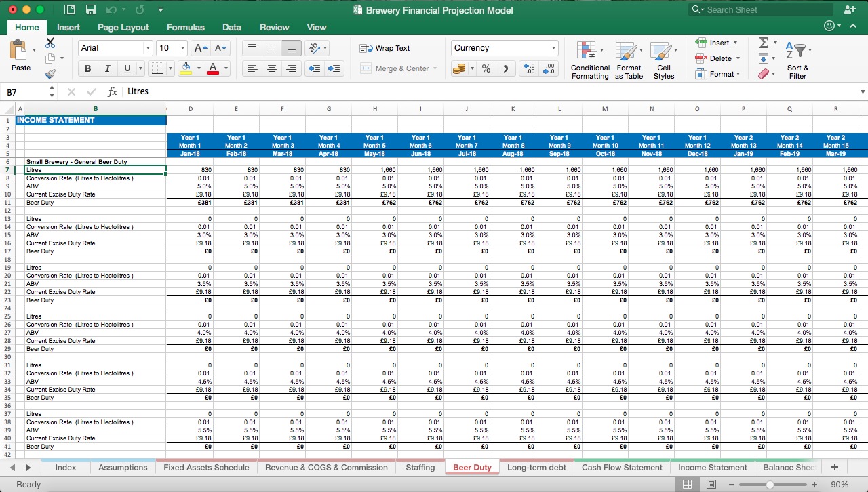Click the Search Sheet field
Viewport: 868px width, 492px height.
760,9
